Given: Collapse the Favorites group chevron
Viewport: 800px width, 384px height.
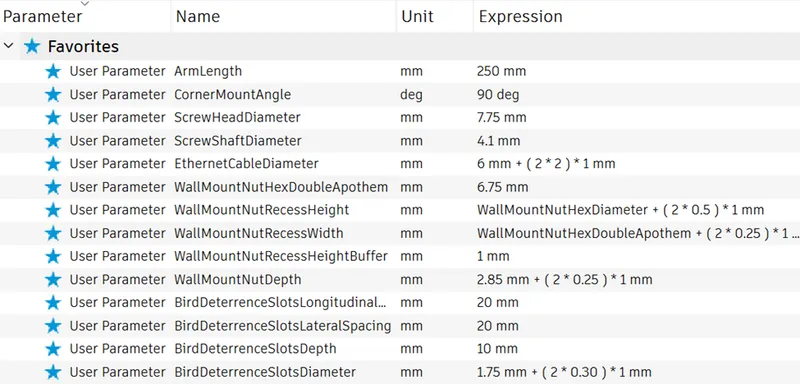Looking at the screenshot, I should tap(8, 46).
